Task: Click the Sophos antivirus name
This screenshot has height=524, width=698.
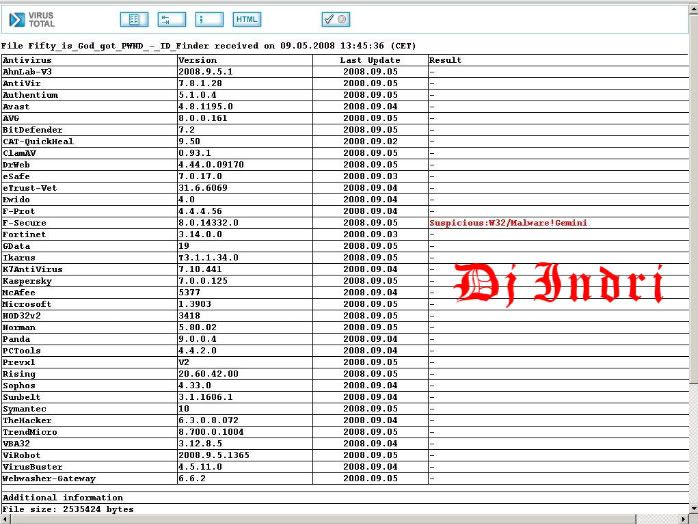Action: point(19,386)
